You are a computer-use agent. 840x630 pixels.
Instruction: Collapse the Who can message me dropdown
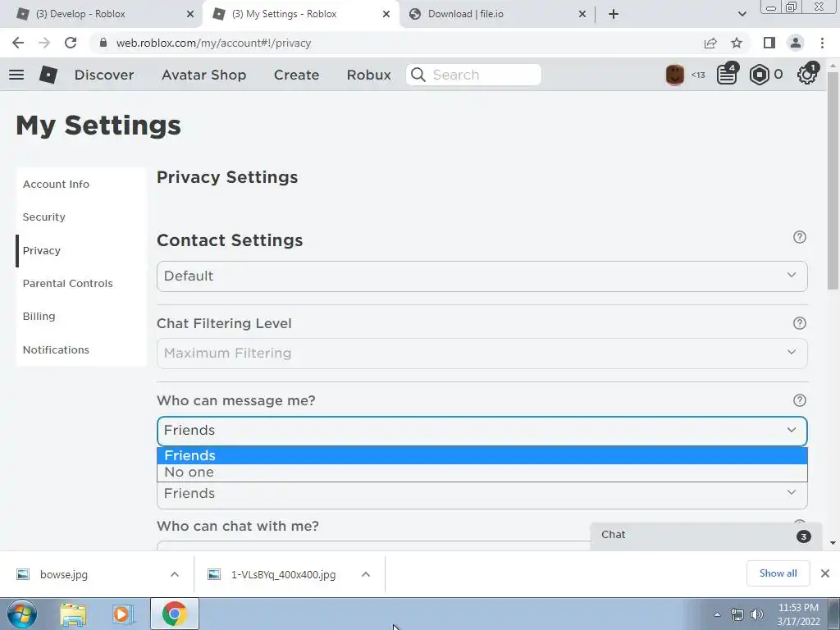tap(482, 431)
